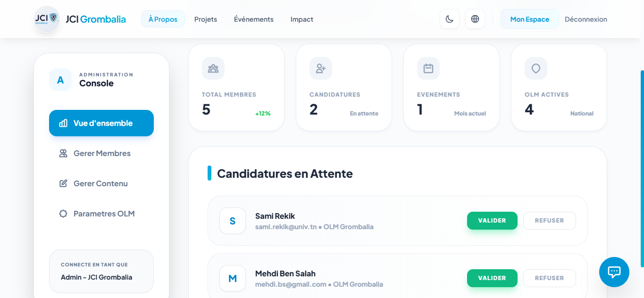
Task: Open the chat support bubble icon
Action: click(x=614, y=272)
